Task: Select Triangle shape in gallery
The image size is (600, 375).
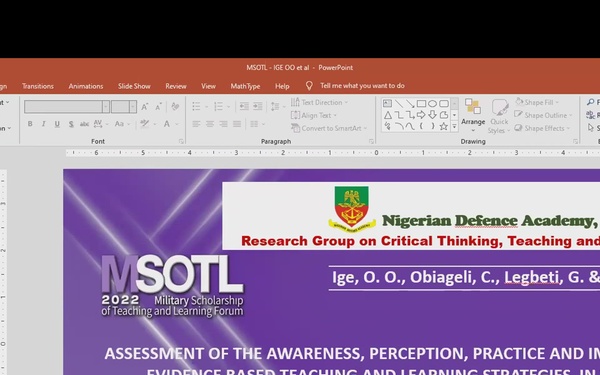Action: click(388, 115)
